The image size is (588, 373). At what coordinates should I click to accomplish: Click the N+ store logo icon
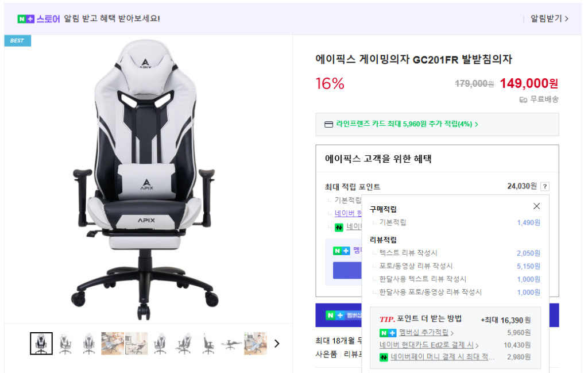(26, 19)
